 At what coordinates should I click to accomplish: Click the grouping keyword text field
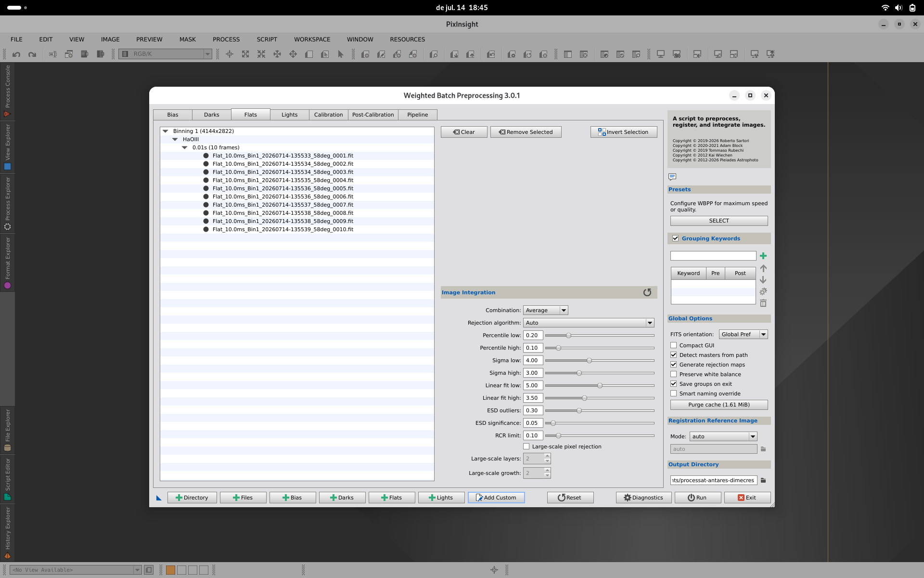pos(713,256)
